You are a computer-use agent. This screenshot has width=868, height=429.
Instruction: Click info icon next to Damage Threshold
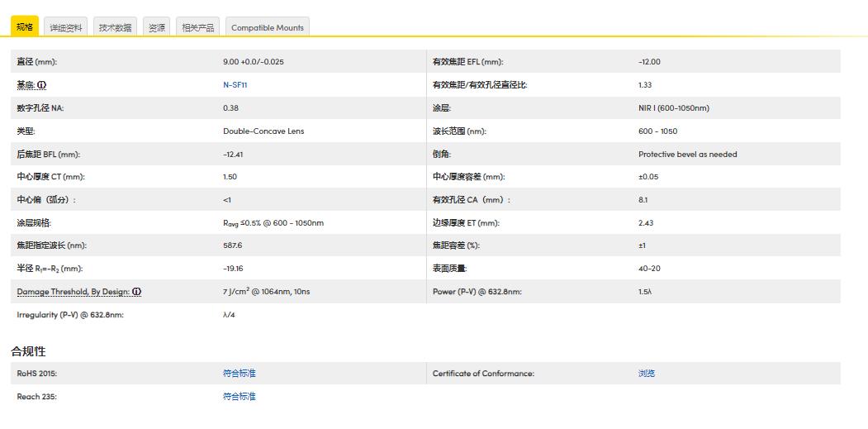[137, 292]
